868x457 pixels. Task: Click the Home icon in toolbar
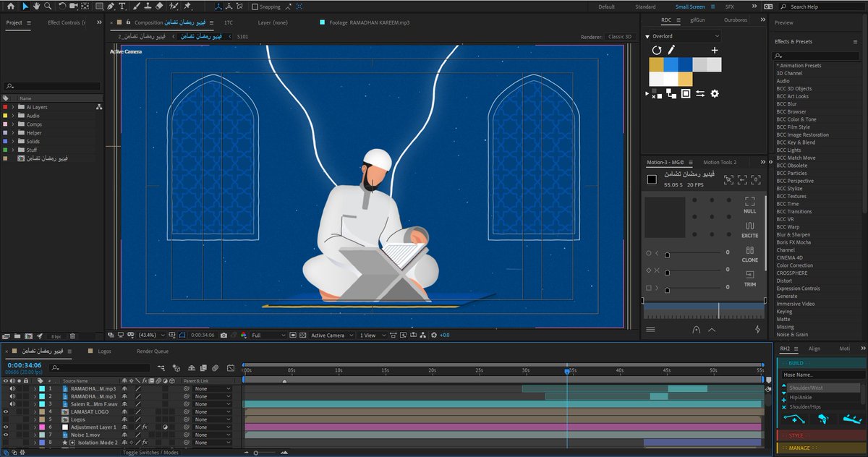click(x=10, y=7)
